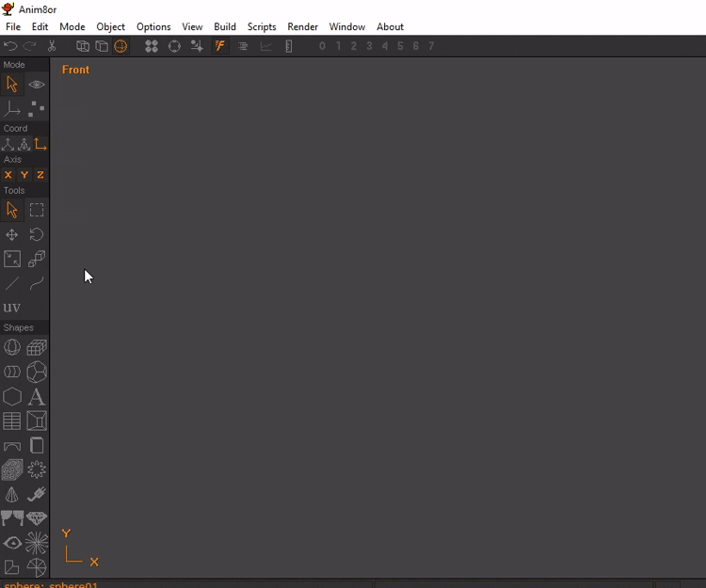Viewport: 706px width, 588px height.
Task: Switch to smooth shaded display mode
Action: tap(120, 46)
